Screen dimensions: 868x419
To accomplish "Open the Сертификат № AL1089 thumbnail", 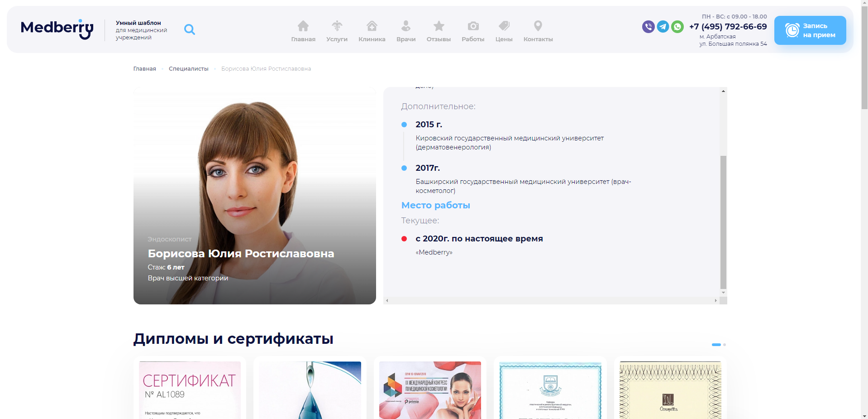I will (x=190, y=390).
